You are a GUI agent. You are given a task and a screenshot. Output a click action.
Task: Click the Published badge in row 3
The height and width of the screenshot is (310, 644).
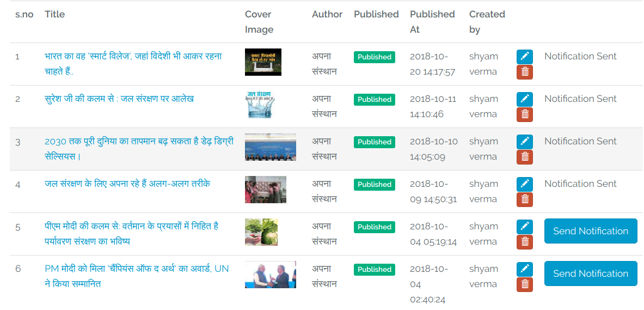pos(374,142)
